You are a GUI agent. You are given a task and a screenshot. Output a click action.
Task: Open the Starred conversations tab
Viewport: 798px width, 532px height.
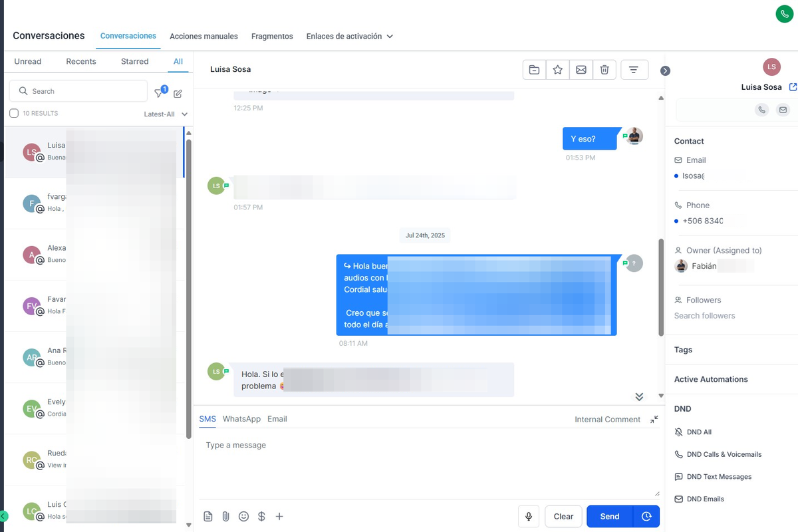134,61
